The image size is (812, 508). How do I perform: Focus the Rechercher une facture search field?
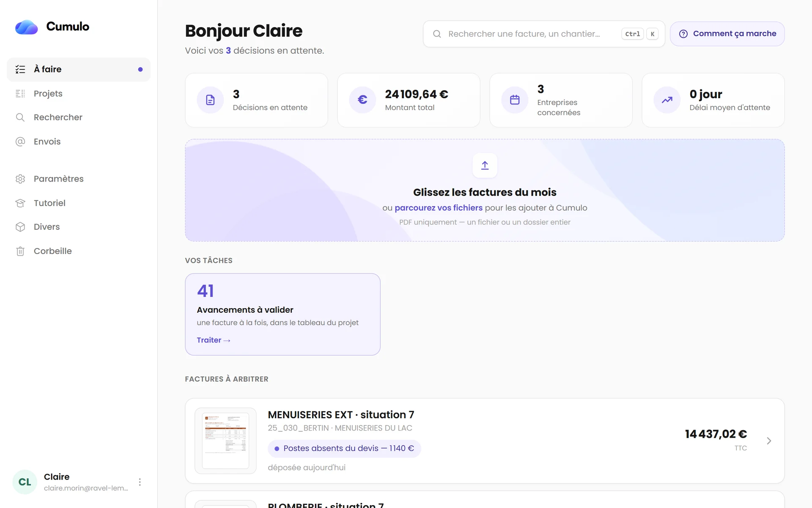point(544,34)
